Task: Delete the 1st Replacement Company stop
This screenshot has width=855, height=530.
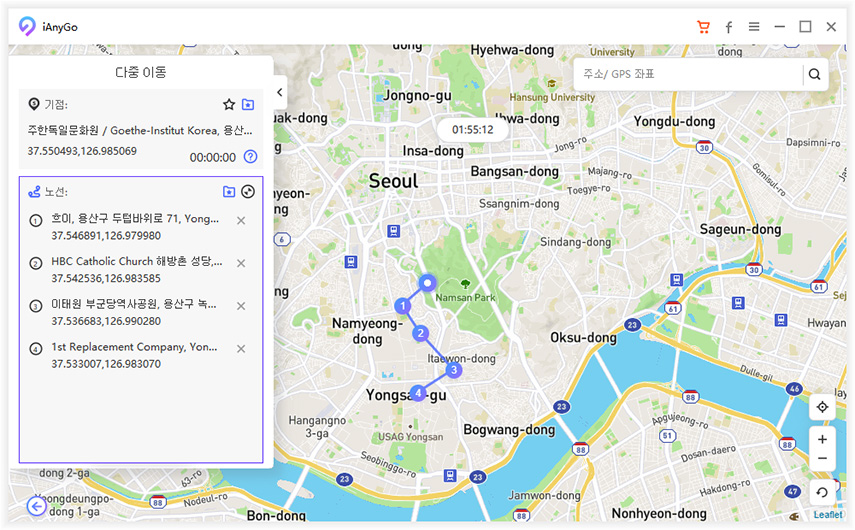Action: 241,349
